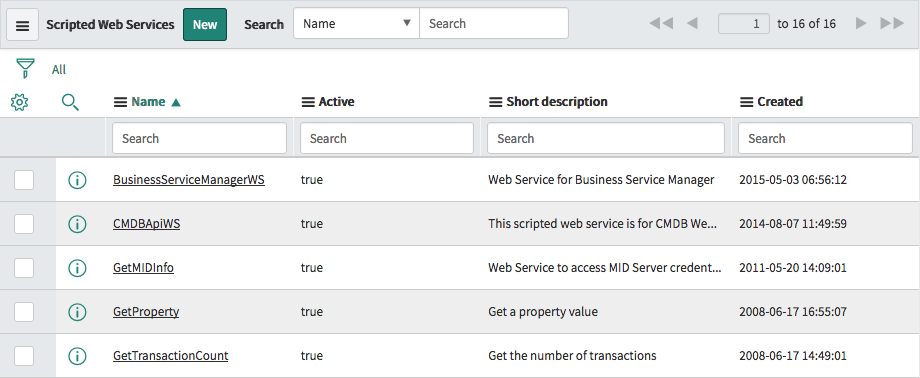920x378 pixels.
Task: Focus the top Search text box
Action: click(493, 23)
